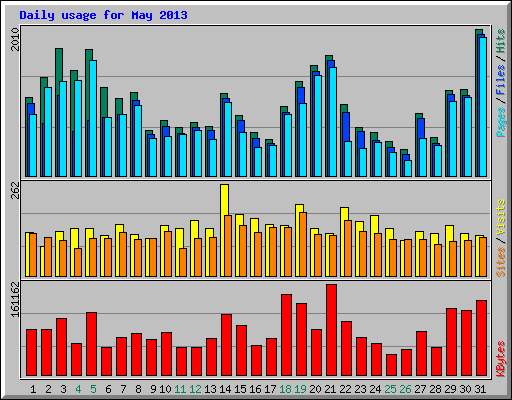The height and width of the screenshot is (400, 512).
Task: Select day 16 on the x-axis
Action: [x=255, y=389]
